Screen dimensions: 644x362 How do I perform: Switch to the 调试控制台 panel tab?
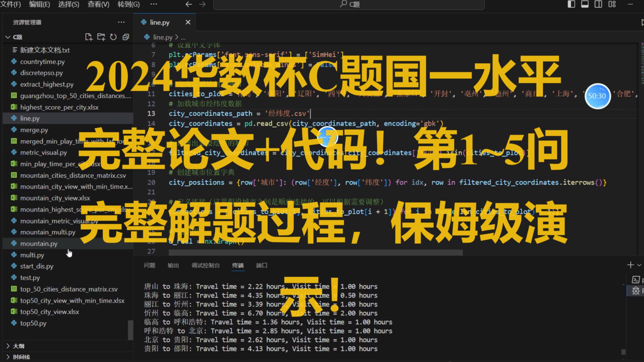(x=205, y=265)
